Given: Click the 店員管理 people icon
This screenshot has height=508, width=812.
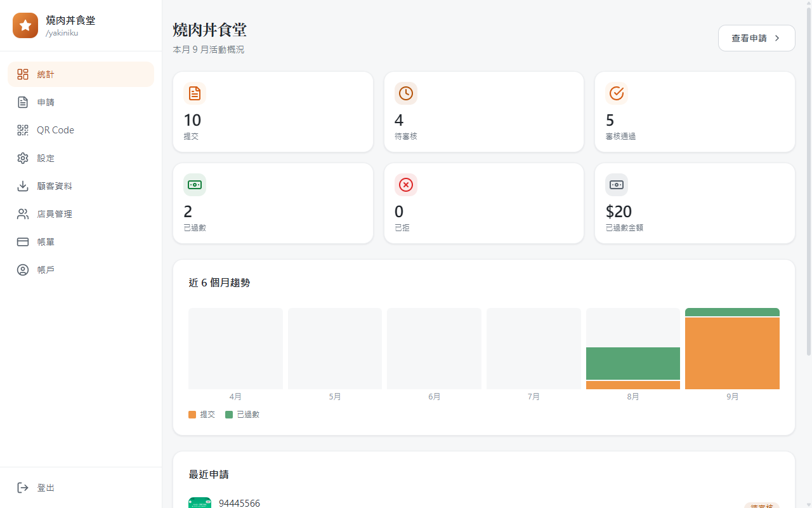Looking at the screenshot, I should [x=23, y=214].
